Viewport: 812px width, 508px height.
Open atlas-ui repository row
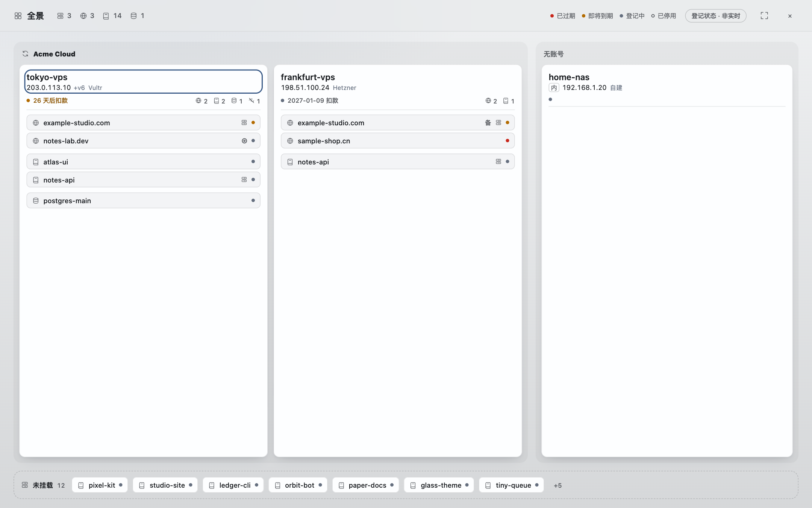point(143,162)
